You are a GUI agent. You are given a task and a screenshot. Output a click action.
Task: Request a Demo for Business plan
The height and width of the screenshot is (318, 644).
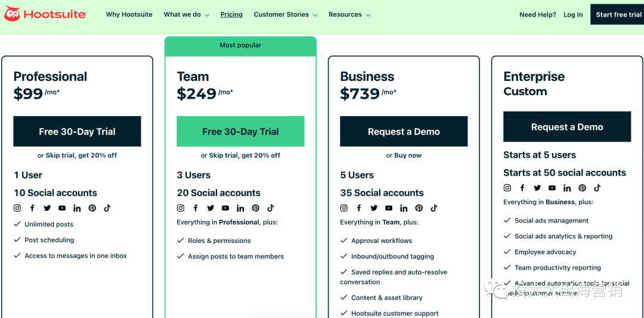pyautogui.click(x=404, y=131)
